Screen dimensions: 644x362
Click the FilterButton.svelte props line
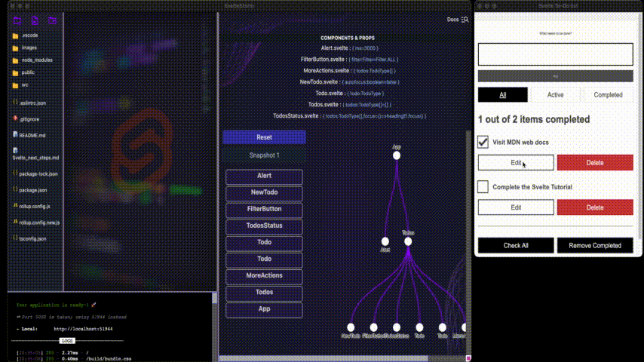click(x=349, y=59)
